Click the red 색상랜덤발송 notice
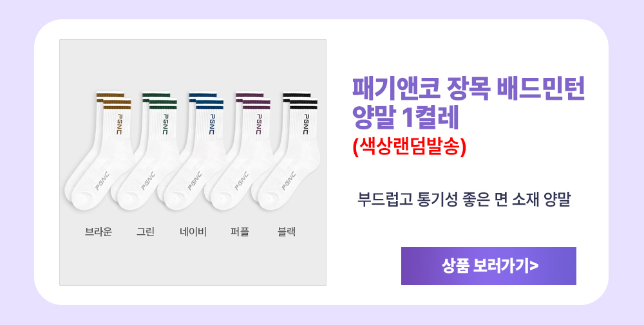Screen dimensions: 644x325 pos(410,147)
